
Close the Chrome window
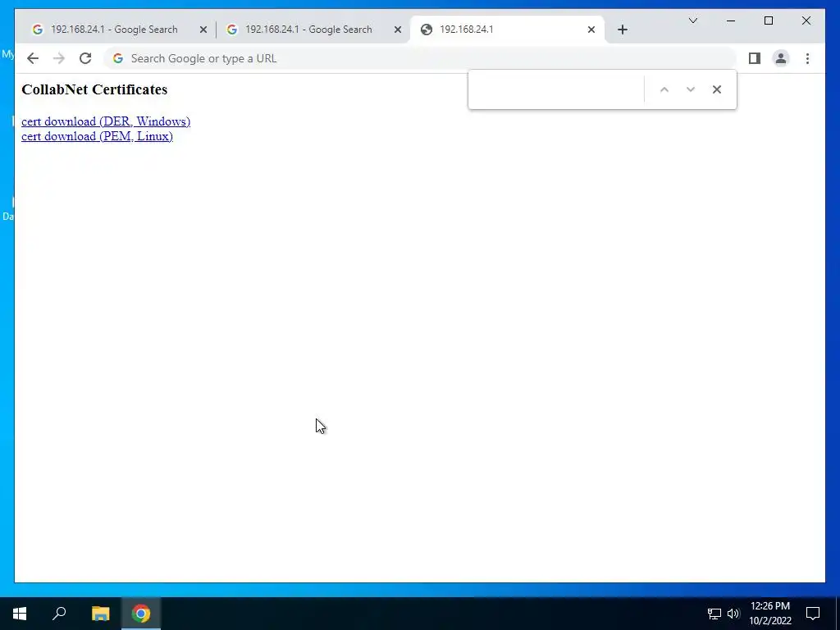[806, 21]
